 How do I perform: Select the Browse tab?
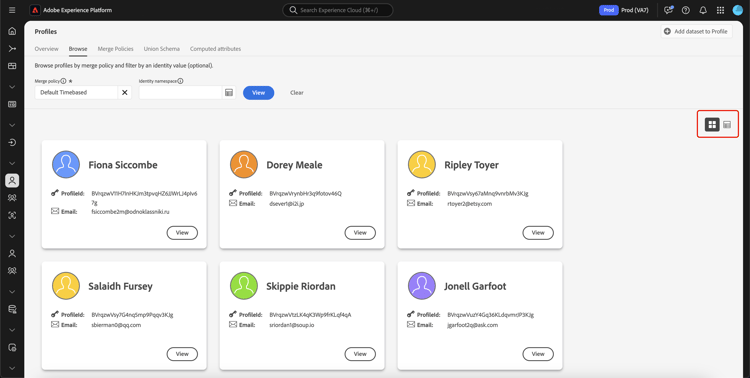pos(78,49)
